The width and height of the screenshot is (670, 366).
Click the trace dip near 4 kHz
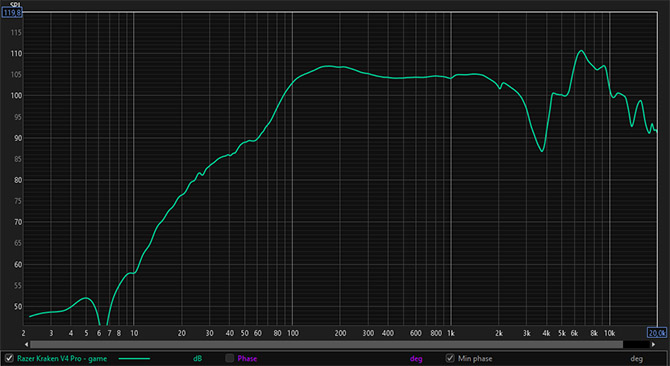542,151
